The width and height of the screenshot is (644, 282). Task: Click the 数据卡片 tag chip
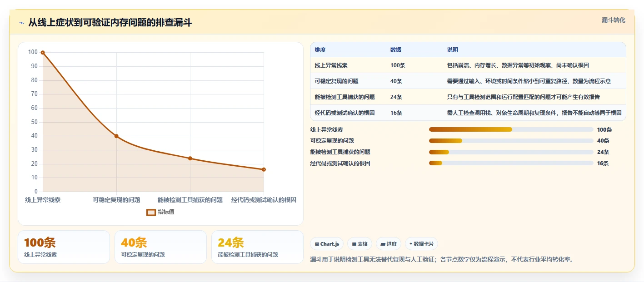coord(421,244)
